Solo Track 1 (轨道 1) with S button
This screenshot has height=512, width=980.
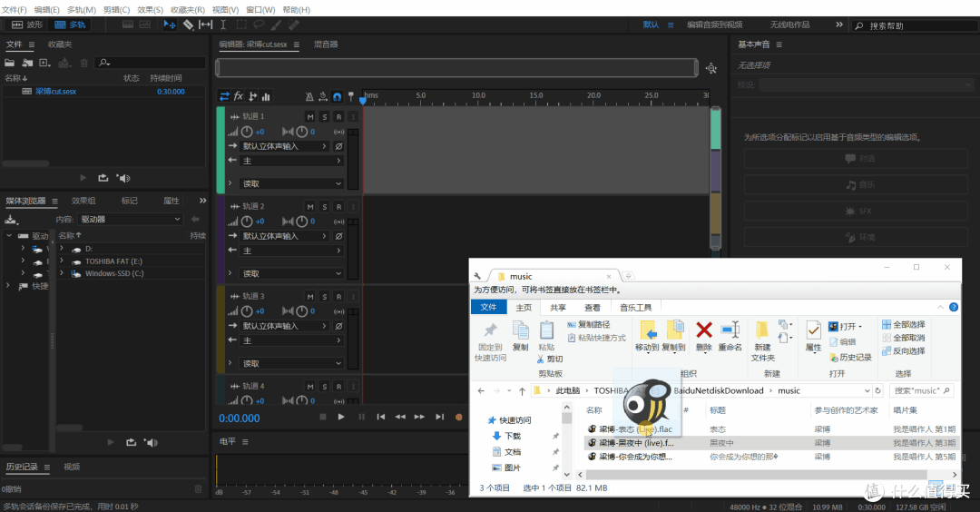324,117
